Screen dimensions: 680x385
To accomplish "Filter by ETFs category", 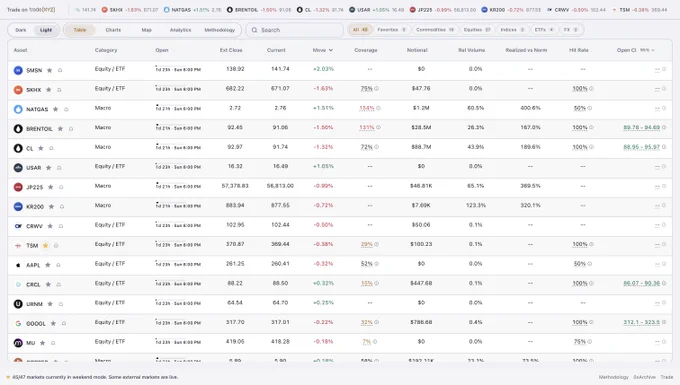I will tap(544, 30).
